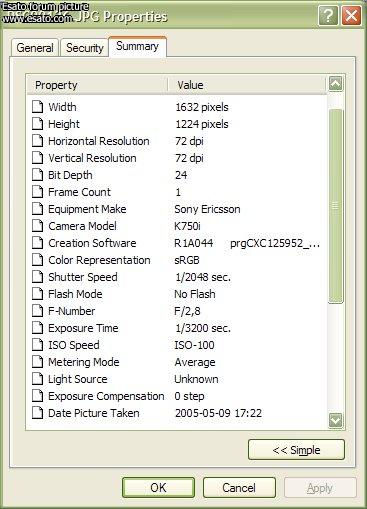The image size is (367, 509).
Task: Select the Equipment Make property label
Action: 87,209
